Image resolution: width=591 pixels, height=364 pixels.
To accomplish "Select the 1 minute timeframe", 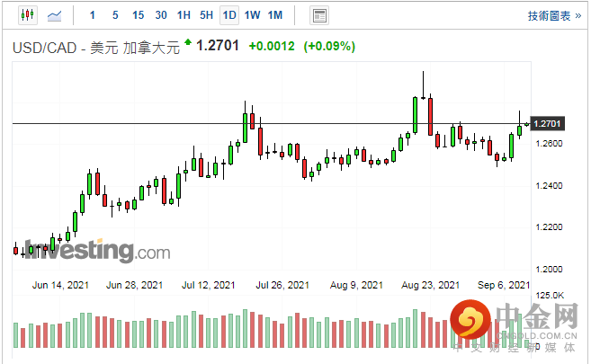I will coord(93,15).
